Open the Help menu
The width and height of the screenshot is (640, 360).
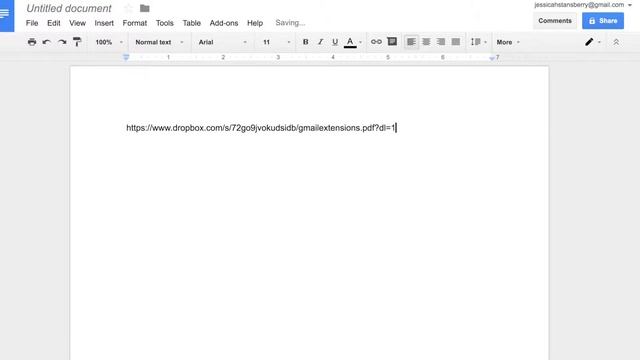(x=255, y=23)
